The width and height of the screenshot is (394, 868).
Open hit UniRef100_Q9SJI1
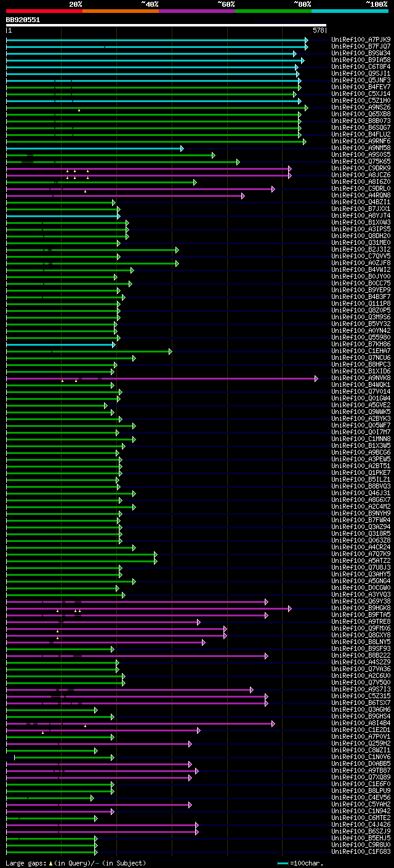click(361, 74)
